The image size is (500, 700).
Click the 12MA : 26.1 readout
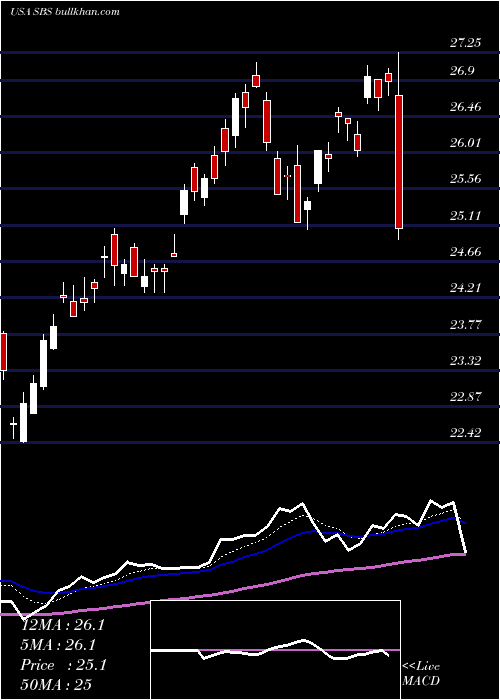tap(62, 625)
